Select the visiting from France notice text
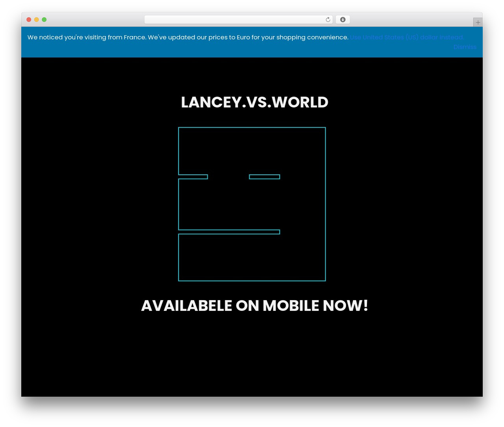504x427 pixels. pyautogui.click(x=188, y=37)
